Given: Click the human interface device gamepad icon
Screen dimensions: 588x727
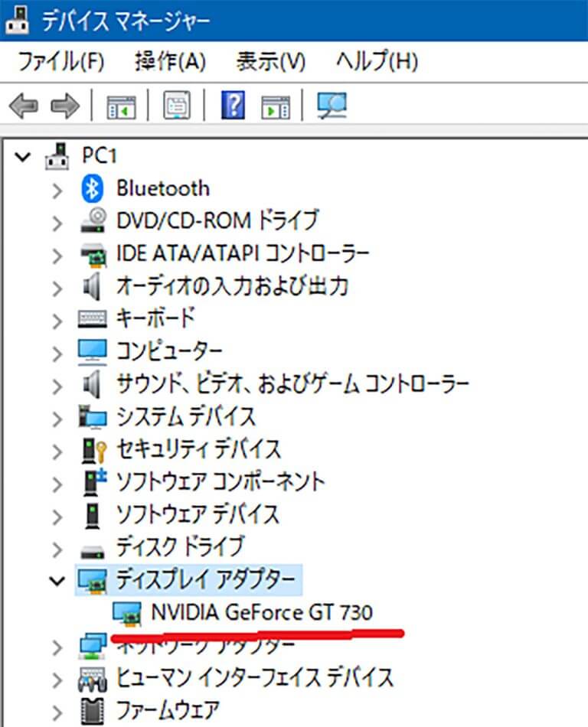Looking at the screenshot, I should (x=93, y=680).
